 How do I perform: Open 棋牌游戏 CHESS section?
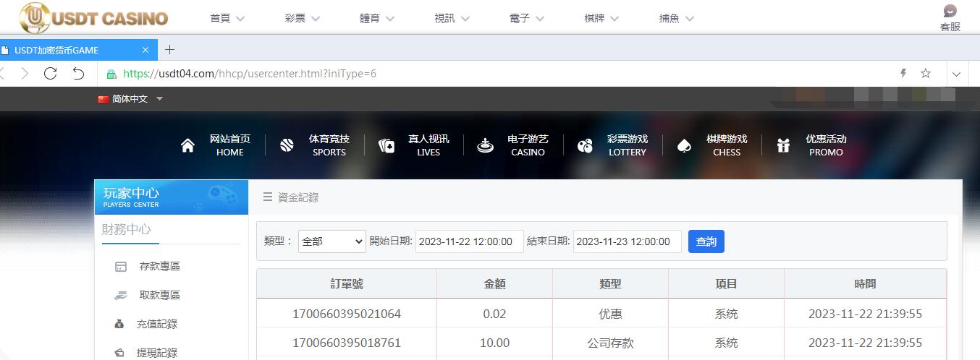(727, 145)
